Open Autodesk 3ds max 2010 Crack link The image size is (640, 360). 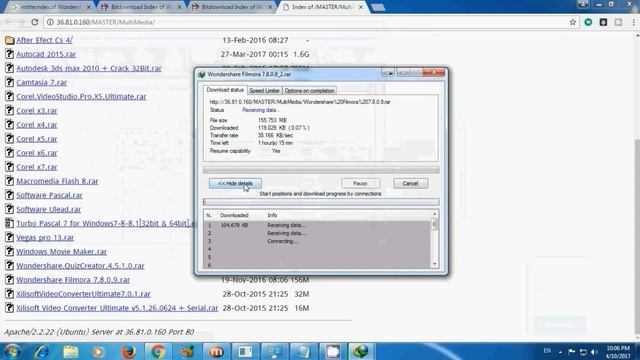(x=89, y=68)
